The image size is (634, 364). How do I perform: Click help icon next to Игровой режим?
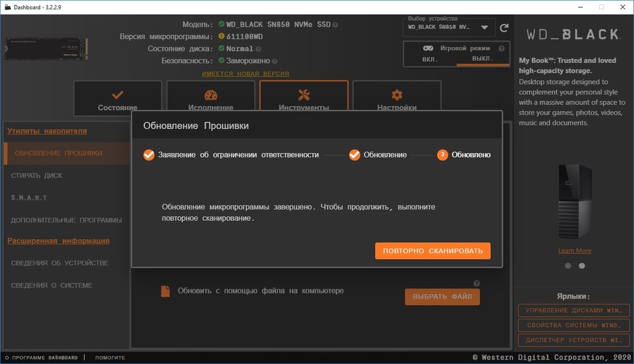tap(501, 49)
